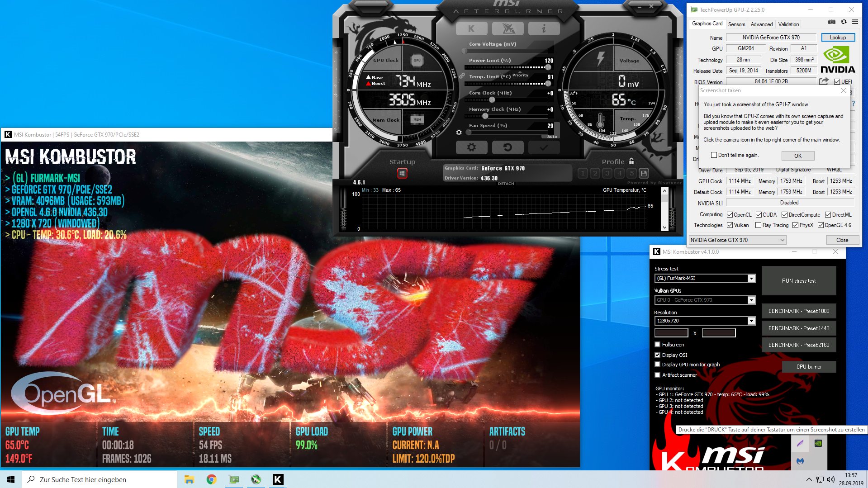The width and height of the screenshot is (868, 488).
Task: Enable the Display GPU monitor graph option
Action: coord(658,365)
